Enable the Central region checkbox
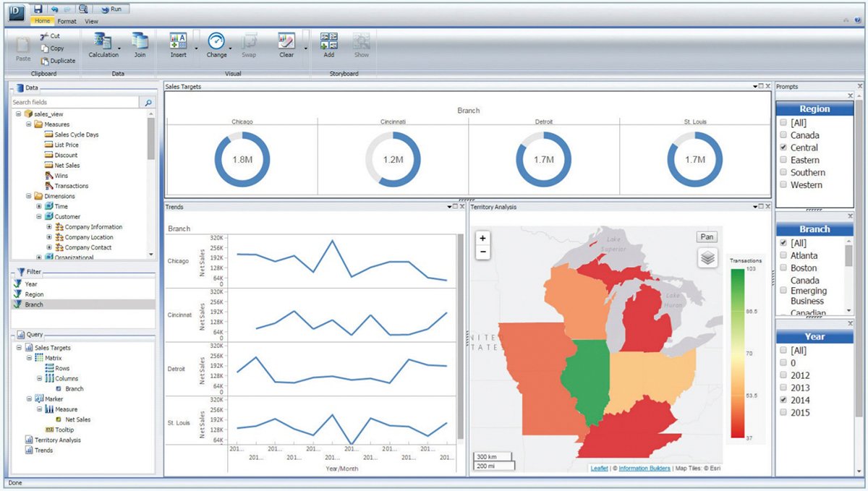868x491 pixels. pyautogui.click(x=783, y=148)
